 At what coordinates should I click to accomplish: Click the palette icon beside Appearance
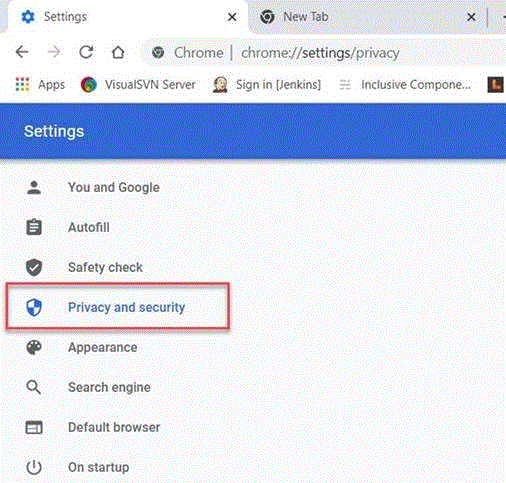(x=34, y=347)
